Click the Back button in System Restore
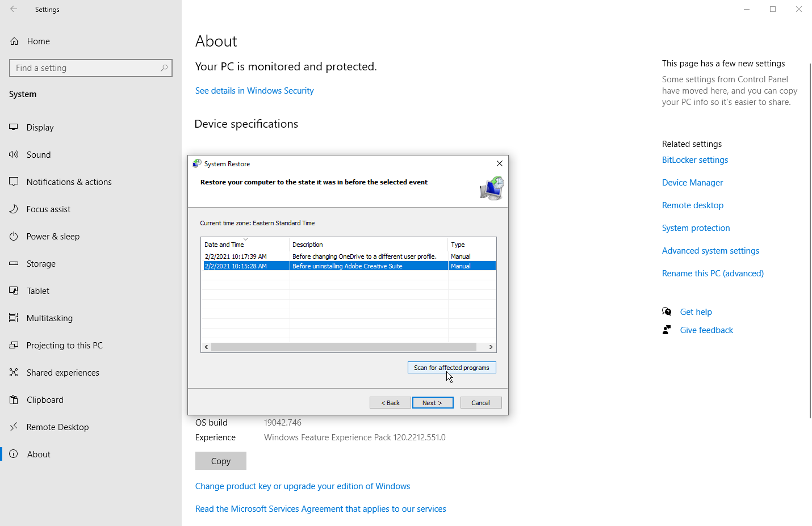This screenshot has height=526, width=812. tap(390, 403)
